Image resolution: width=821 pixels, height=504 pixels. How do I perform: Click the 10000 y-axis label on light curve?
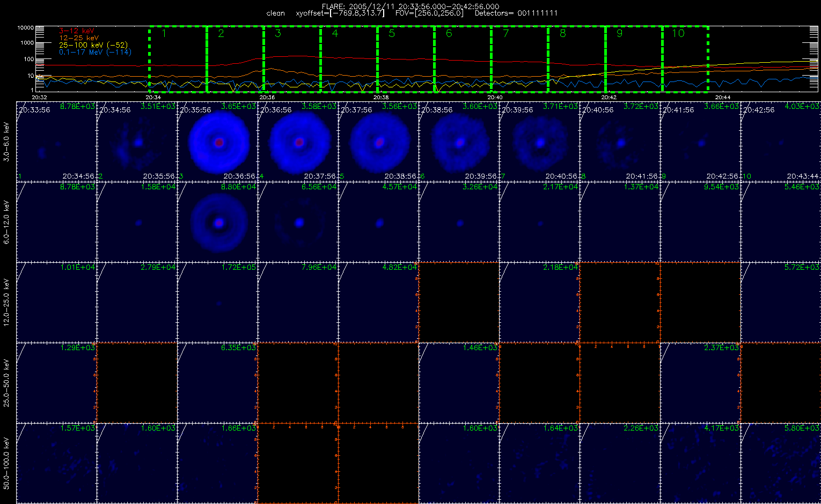click(x=26, y=27)
